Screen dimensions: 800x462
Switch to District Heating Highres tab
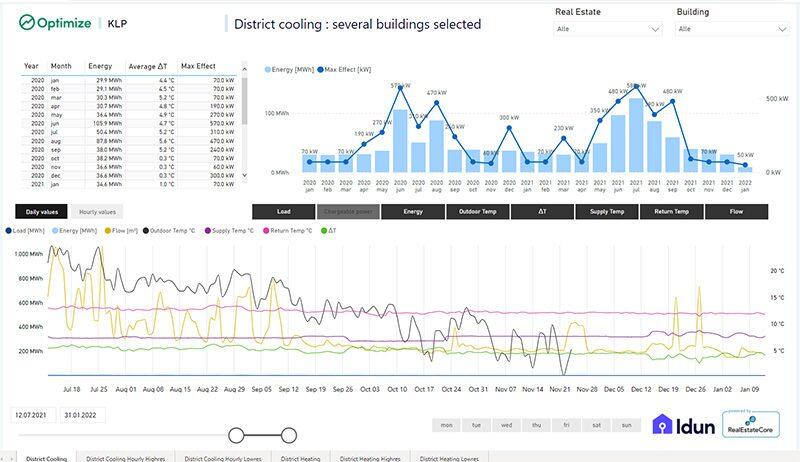(370, 457)
